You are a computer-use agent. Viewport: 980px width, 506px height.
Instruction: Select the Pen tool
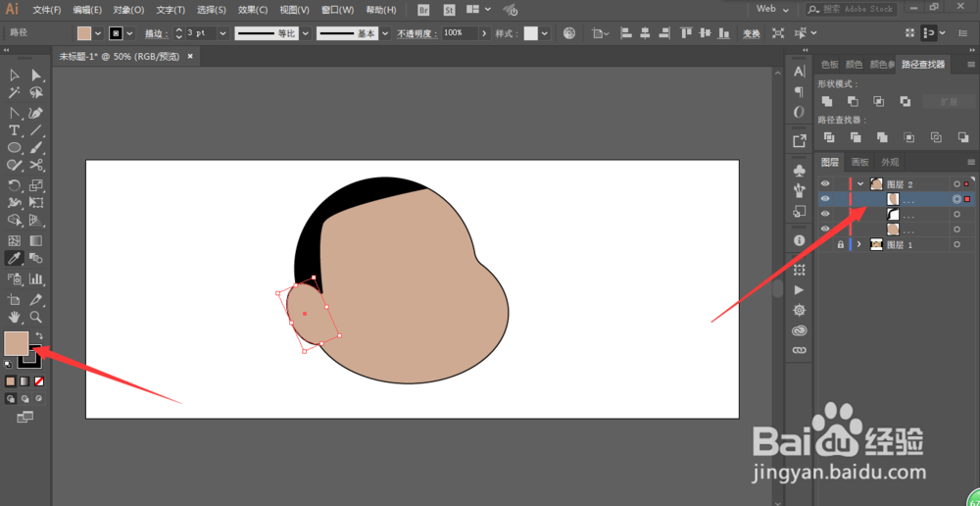36,113
